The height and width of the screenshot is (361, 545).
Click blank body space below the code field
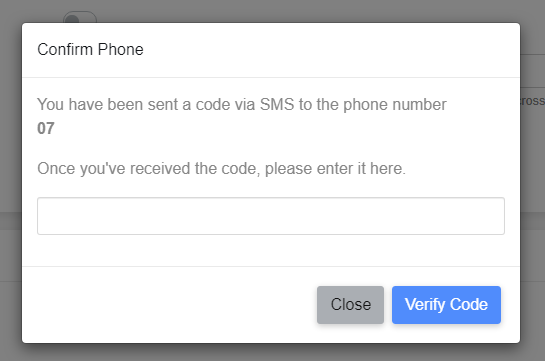(x=271, y=250)
